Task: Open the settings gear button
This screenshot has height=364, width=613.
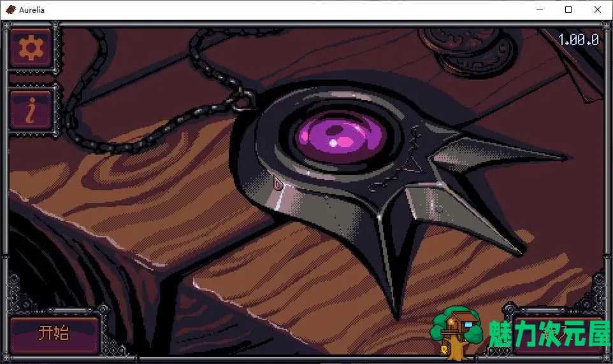Action: coord(31,49)
